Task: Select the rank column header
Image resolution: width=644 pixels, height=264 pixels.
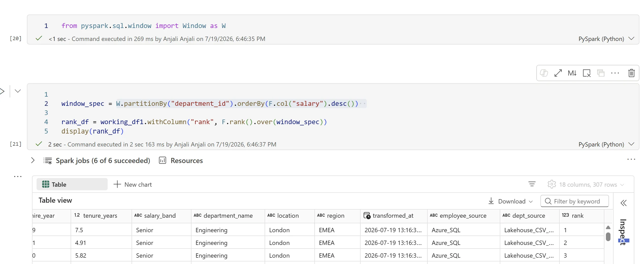Action: (x=582, y=216)
